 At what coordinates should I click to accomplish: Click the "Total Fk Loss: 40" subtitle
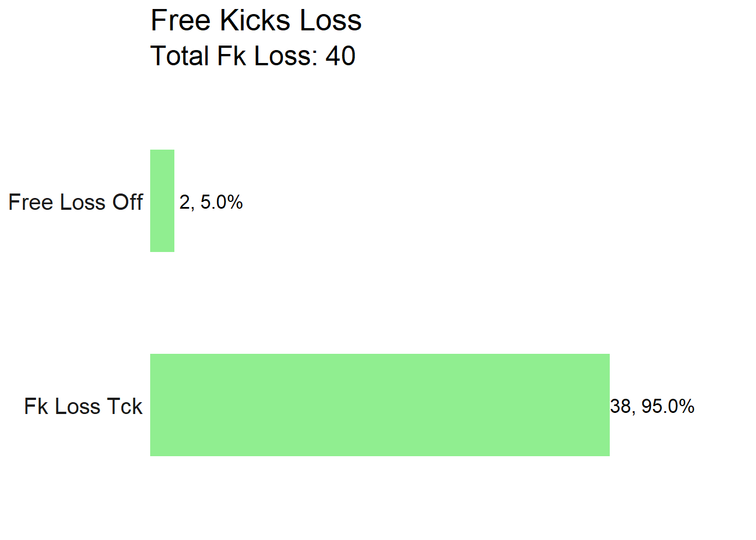(253, 56)
